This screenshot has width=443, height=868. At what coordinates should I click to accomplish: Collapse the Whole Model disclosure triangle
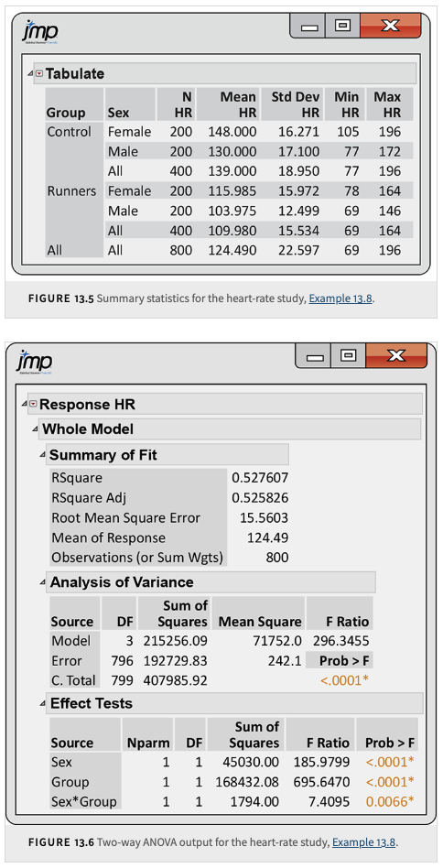pos(36,429)
